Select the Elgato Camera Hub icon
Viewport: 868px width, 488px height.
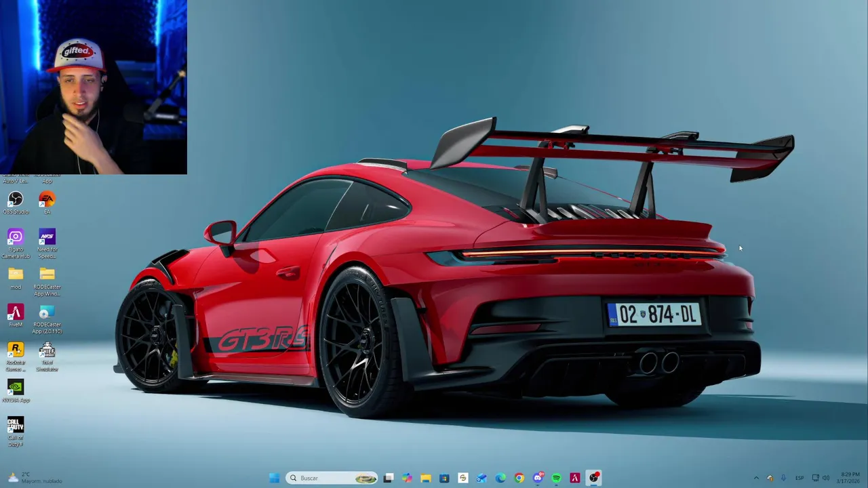16,243
